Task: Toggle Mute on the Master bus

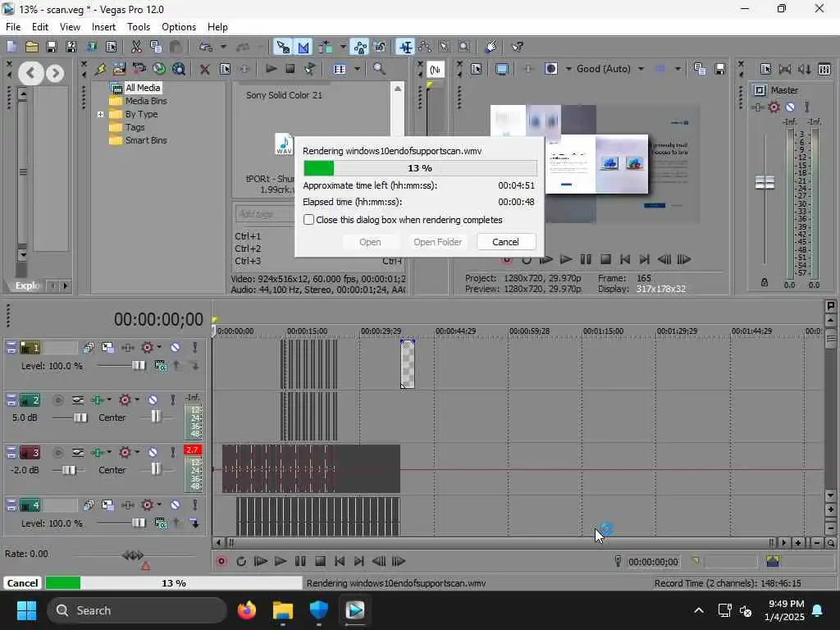Action: pos(790,107)
